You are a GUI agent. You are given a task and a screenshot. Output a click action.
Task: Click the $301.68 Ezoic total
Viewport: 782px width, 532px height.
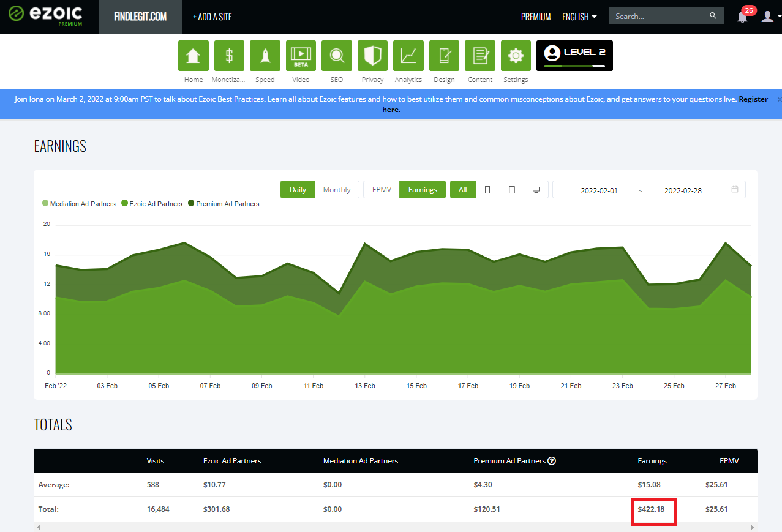point(216,509)
